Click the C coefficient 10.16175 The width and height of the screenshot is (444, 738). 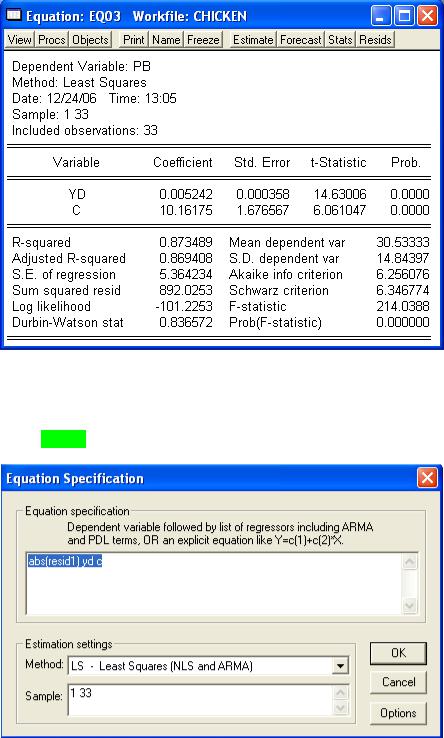pyautogui.click(x=186, y=210)
